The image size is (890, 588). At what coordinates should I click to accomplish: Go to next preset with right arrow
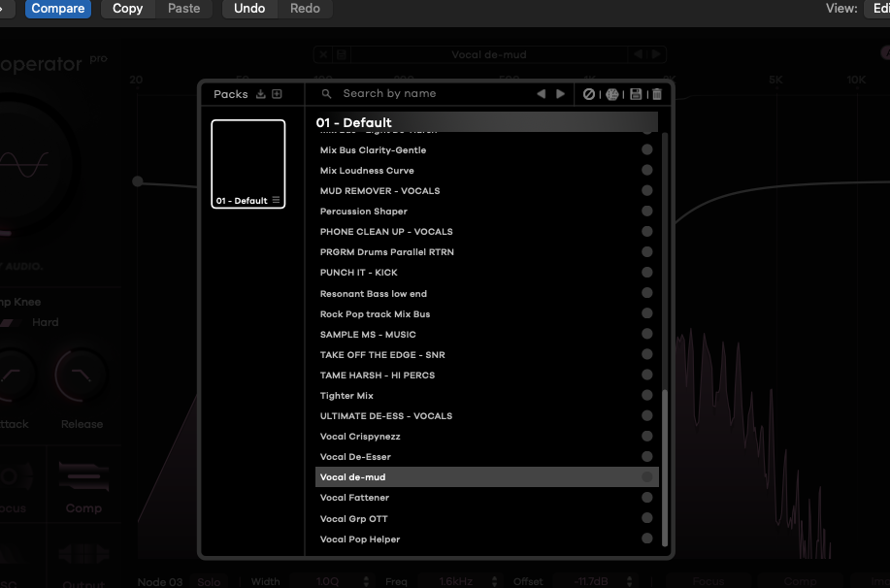pyautogui.click(x=560, y=94)
